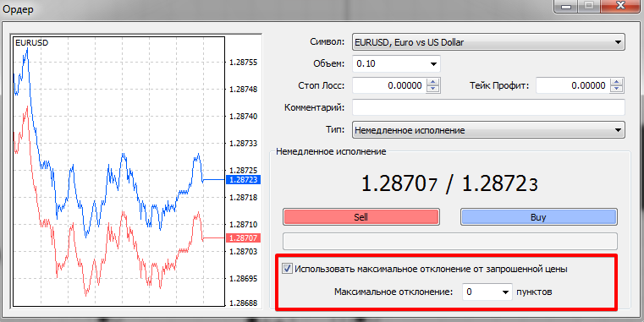Click the Комментарий text field
Screen dimensions: 644x322
coord(488,107)
